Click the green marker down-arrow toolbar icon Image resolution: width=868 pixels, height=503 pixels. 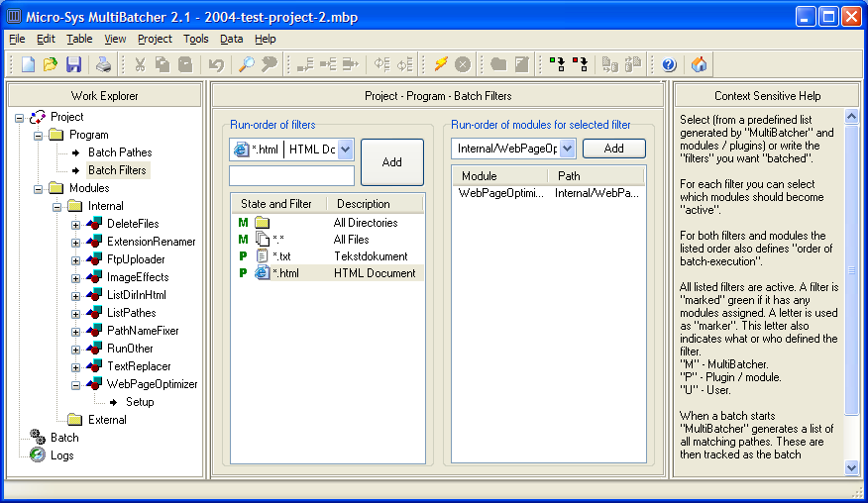[557, 64]
